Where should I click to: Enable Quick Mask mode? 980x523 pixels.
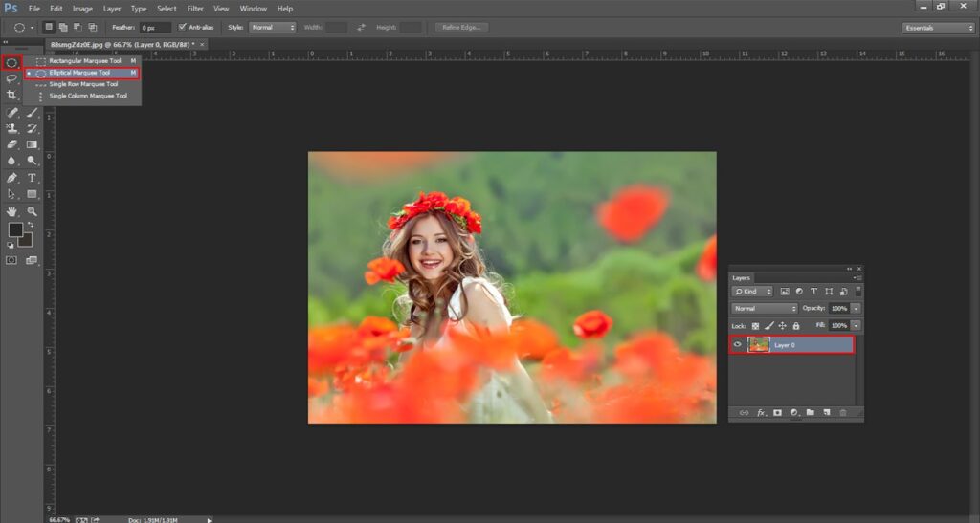click(x=11, y=260)
